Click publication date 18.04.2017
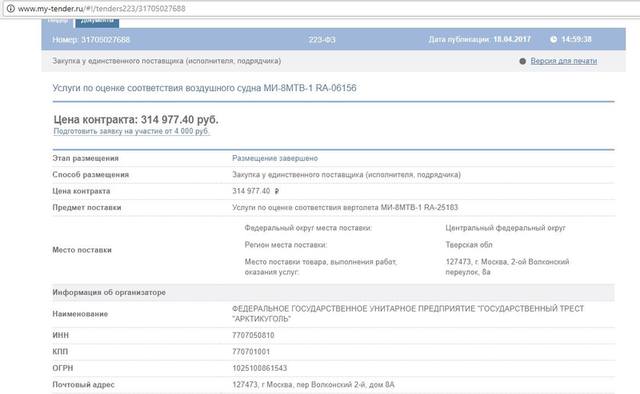The height and width of the screenshot is (394, 640). pyautogui.click(x=512, y=39)
